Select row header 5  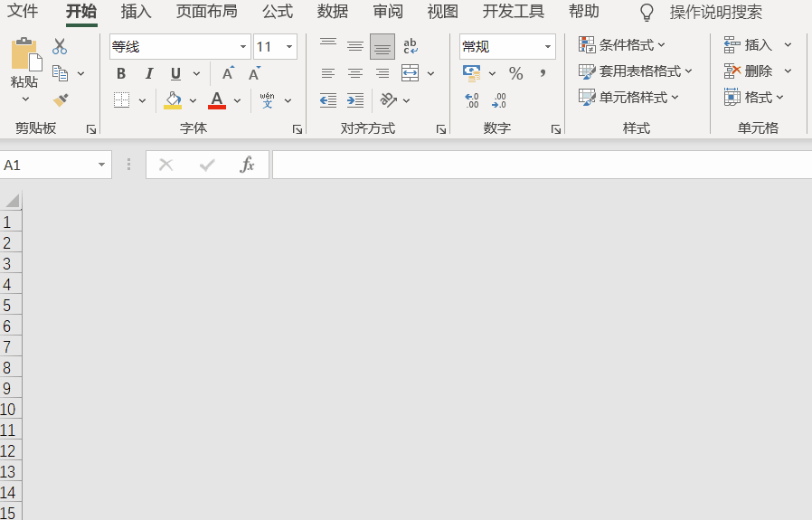[10, 305]
